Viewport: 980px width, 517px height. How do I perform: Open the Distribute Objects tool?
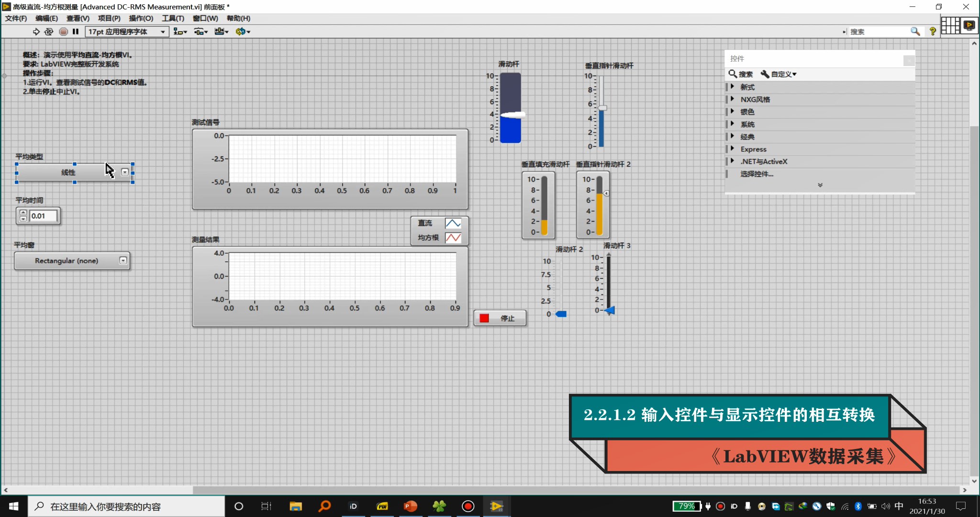point(200,32)
